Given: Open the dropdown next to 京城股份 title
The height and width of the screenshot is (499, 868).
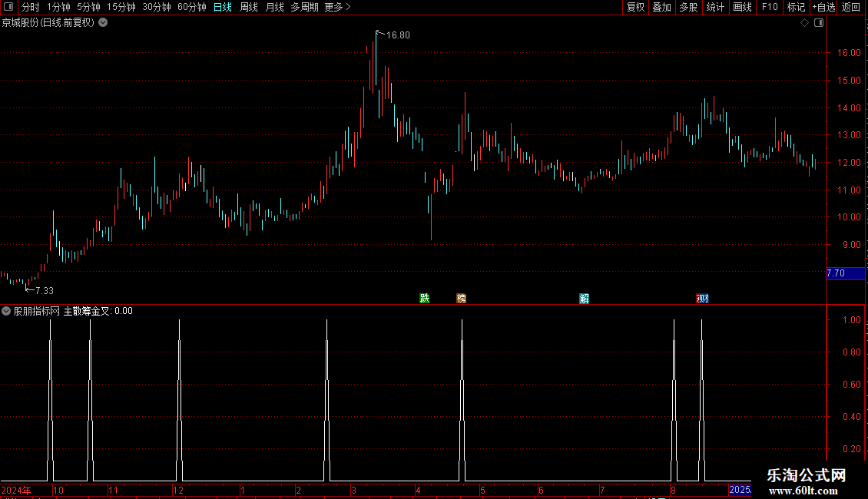Looking at the screenshot, I should [x=103, y=23].
